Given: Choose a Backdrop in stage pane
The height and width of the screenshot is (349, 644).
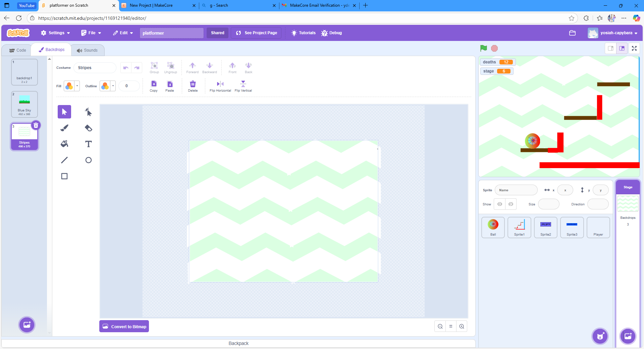Looking at the screenshot, I should 628,336.
